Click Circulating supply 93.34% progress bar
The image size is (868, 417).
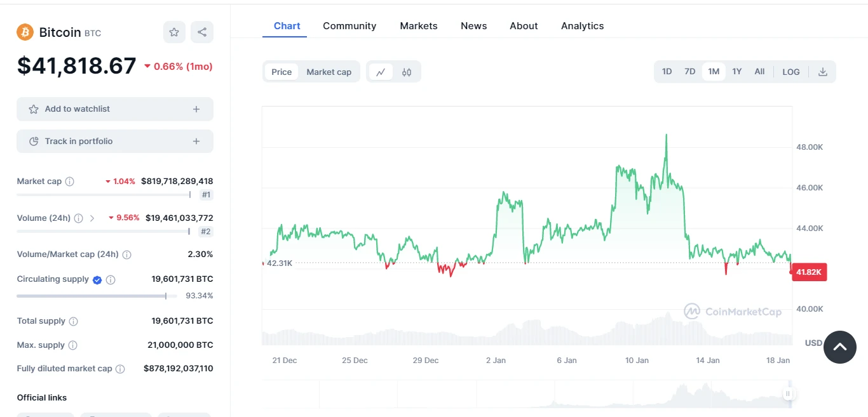click(x=97, y=296)
